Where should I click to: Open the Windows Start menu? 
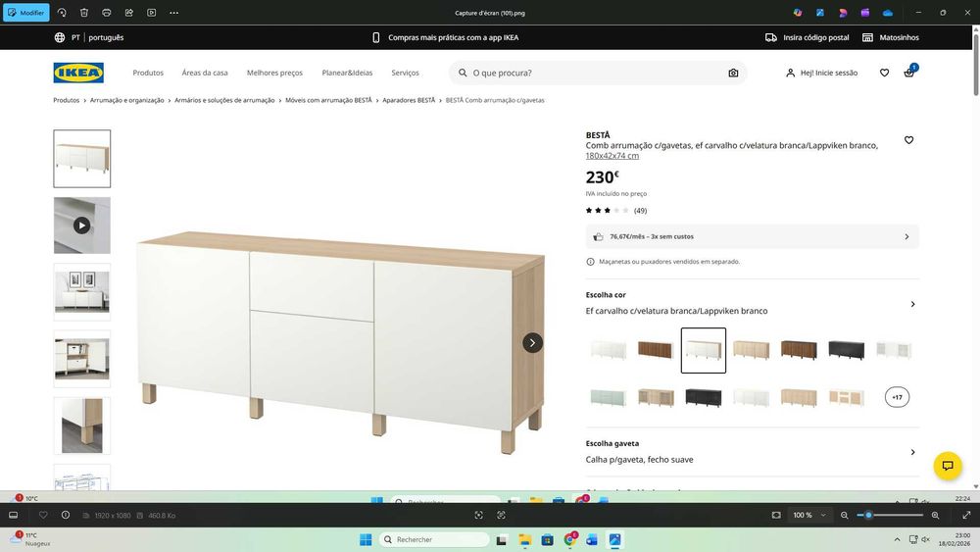click(367, 539)
